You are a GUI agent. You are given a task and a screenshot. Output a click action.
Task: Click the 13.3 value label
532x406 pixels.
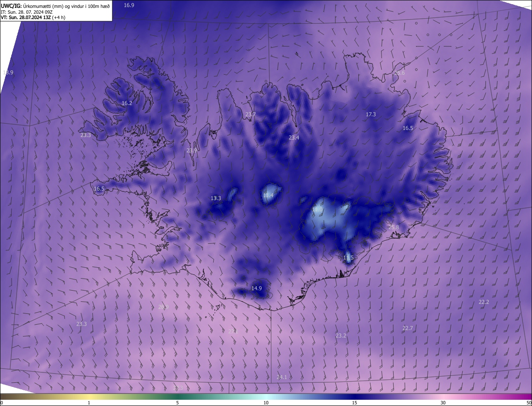[x=216, y=198]
